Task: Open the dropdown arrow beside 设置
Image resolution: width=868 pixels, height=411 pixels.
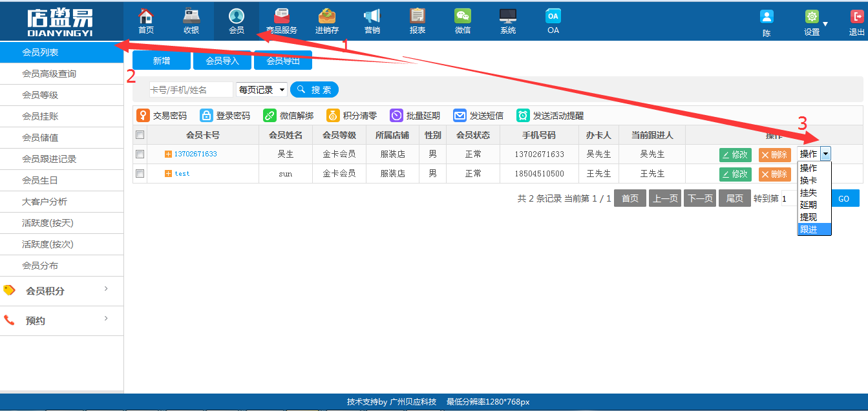Action: [825, 24]
